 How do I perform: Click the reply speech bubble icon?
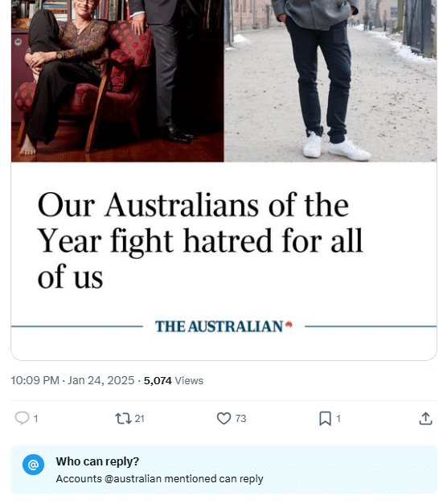(x=22, y=418)
